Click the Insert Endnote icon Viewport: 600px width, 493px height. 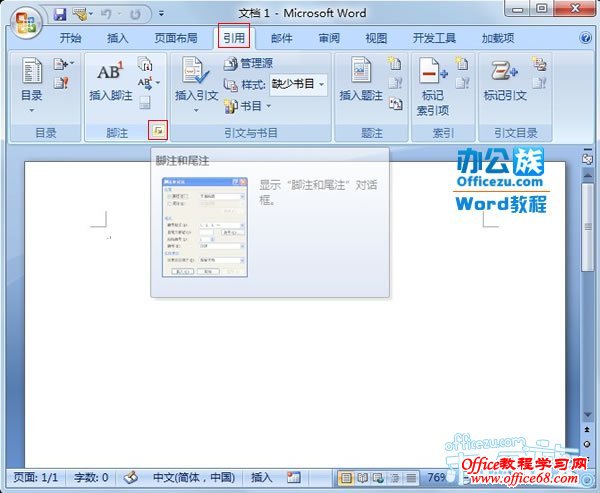(x=145, y=64)
